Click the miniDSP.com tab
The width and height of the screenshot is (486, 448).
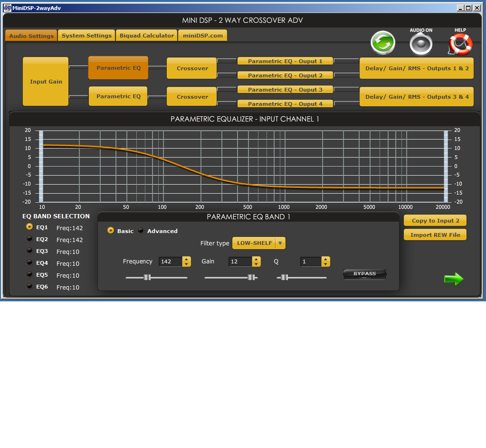[203, 35]
